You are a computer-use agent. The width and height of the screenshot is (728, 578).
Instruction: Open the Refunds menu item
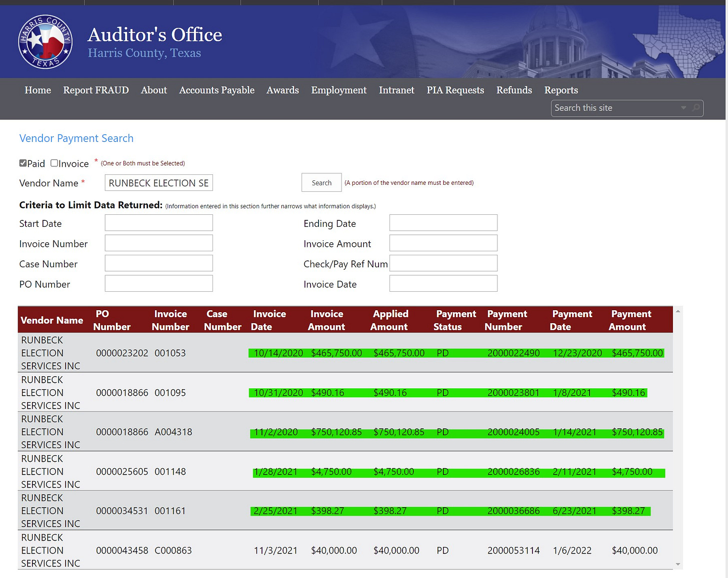point(514,90)
